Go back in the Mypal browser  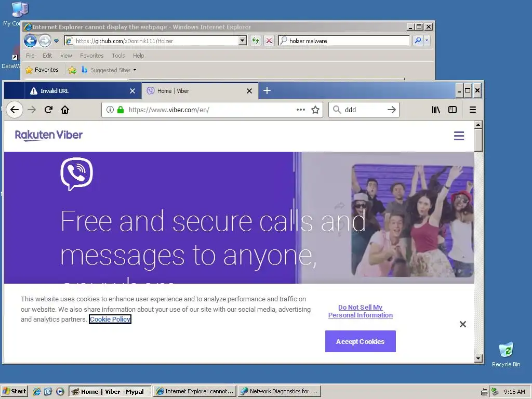14,110
